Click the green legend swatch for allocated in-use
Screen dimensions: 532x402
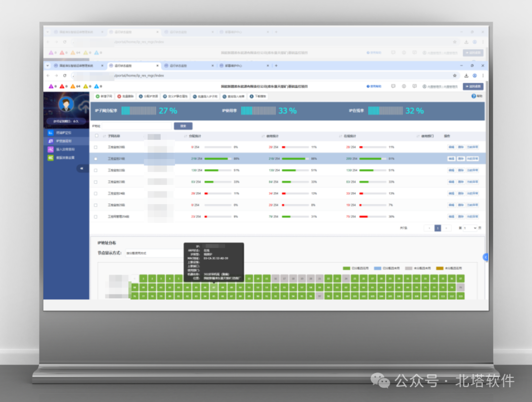pyautogui.click(x=346, y=269)
